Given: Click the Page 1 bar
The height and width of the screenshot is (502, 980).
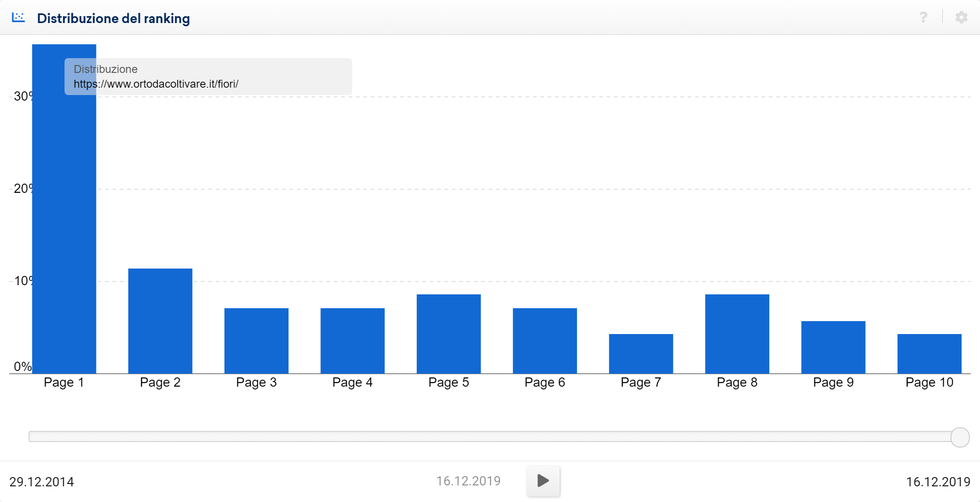Looking at the screenshot, I should [64, 231].
